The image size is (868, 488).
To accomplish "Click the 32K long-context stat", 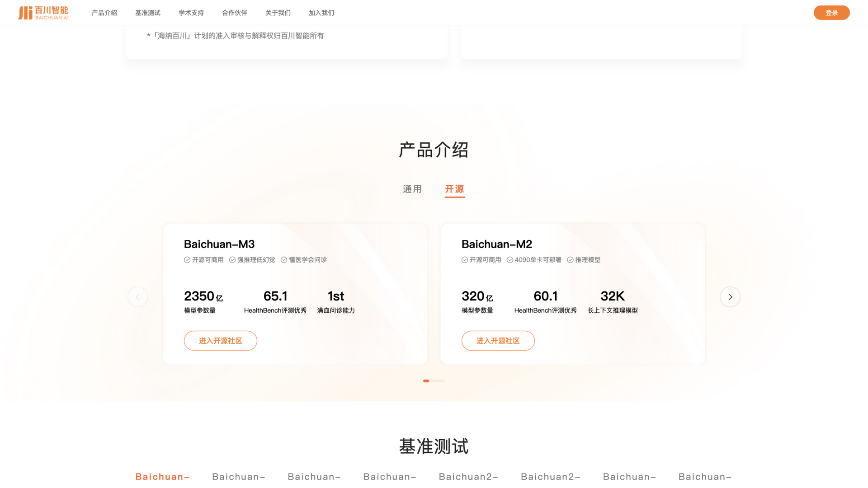I will 613,301.
